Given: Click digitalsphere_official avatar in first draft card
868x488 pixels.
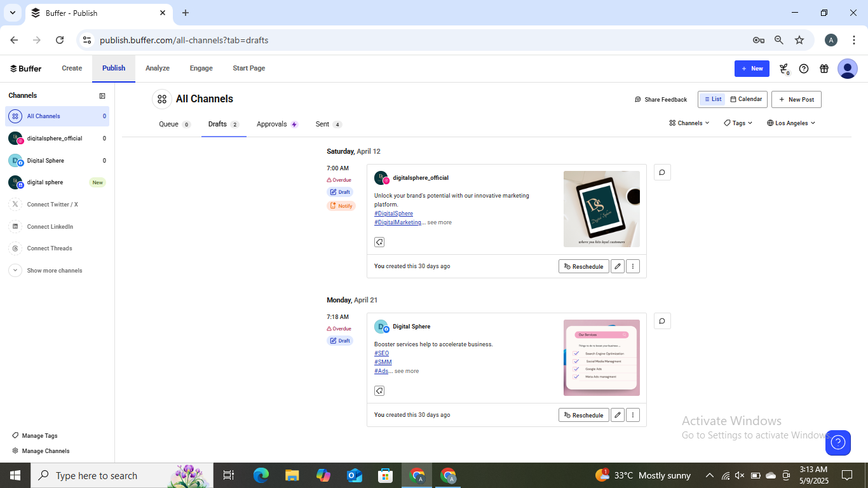Looking at the screenshot, I should pos(381,178).
